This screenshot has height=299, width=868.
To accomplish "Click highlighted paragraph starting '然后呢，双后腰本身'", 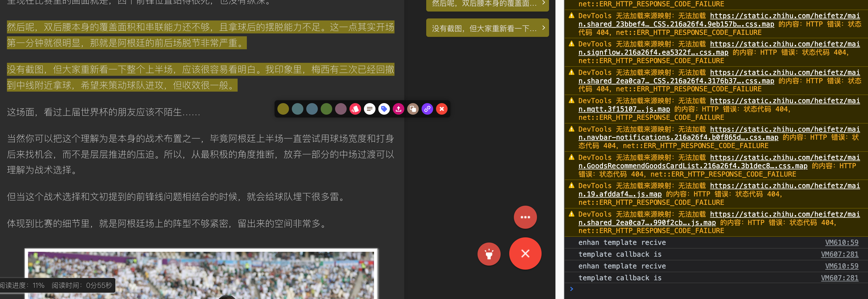I will (x=200, y=35).
